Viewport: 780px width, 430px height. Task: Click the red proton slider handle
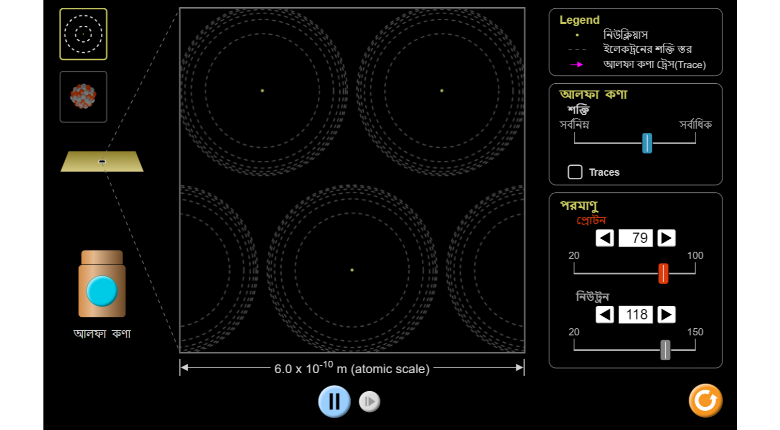coord(663,273)
